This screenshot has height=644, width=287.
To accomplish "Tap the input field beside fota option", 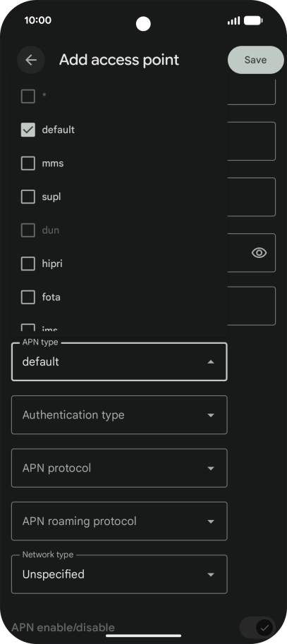I will (x=251, y=306).
